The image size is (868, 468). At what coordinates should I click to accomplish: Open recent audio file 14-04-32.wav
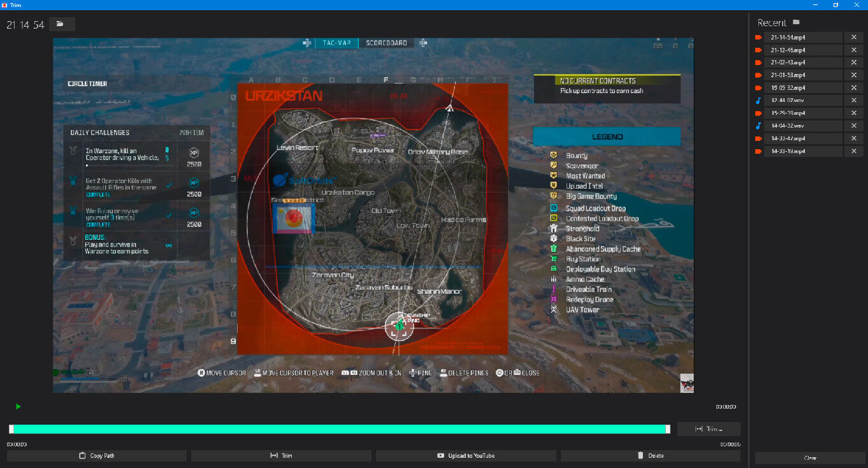(x=803, y=126)
